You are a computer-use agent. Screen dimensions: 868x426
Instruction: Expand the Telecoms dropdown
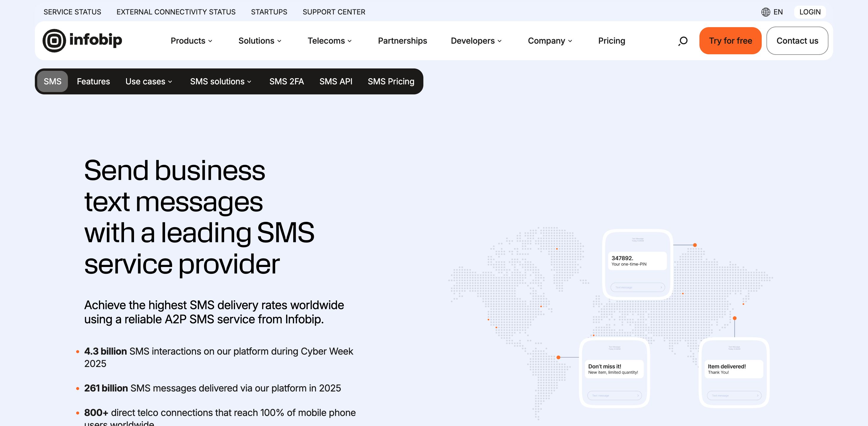[x=329, y=41]
